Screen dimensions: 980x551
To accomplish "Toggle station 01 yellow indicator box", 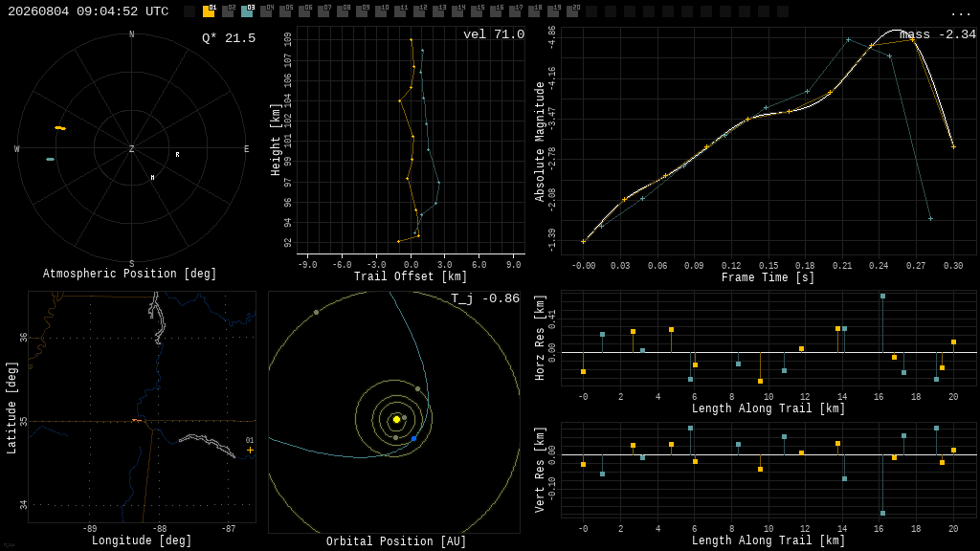I will pos(209,11).
